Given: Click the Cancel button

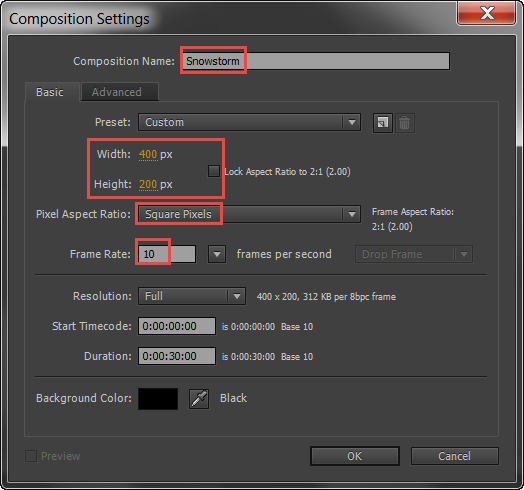Looking at the screenshot, I should pyautogui.click(x=454, y=456).
